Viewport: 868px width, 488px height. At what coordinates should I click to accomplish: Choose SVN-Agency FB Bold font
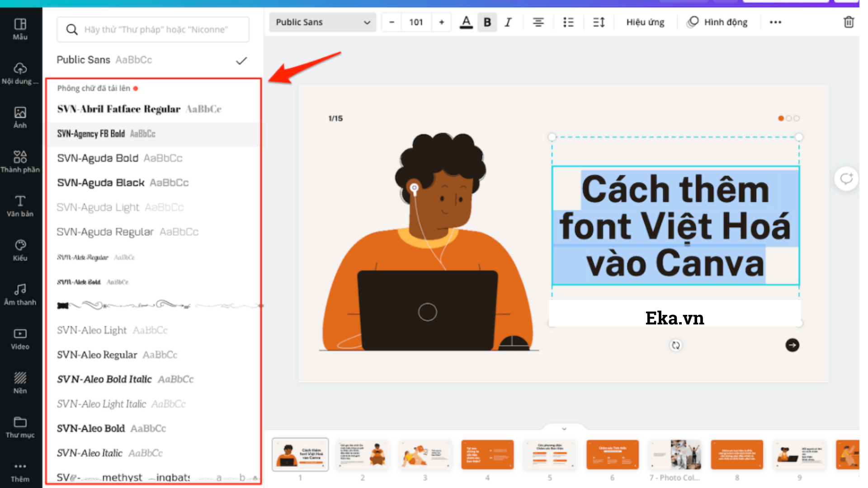[x=154, y=134]
